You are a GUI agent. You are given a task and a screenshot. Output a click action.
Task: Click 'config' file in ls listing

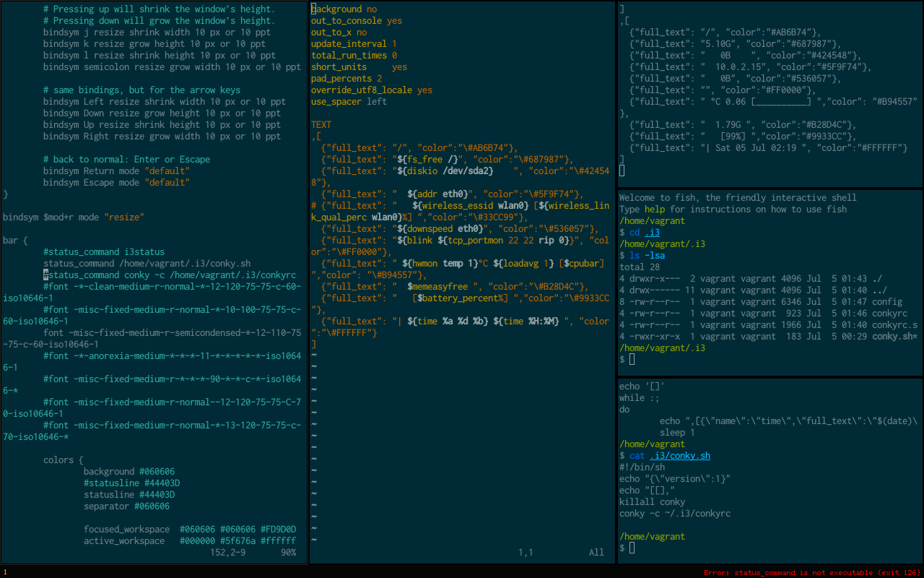tap(887, 302)
